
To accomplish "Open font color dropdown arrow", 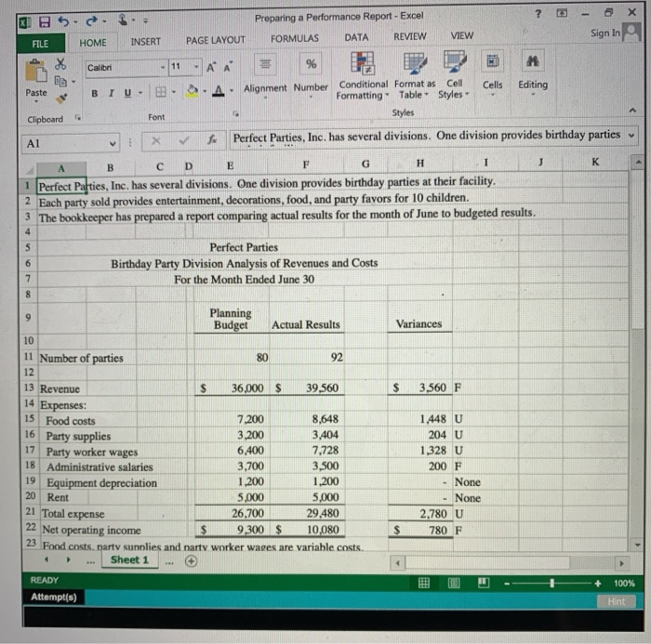I will click(x=232, y=90).
